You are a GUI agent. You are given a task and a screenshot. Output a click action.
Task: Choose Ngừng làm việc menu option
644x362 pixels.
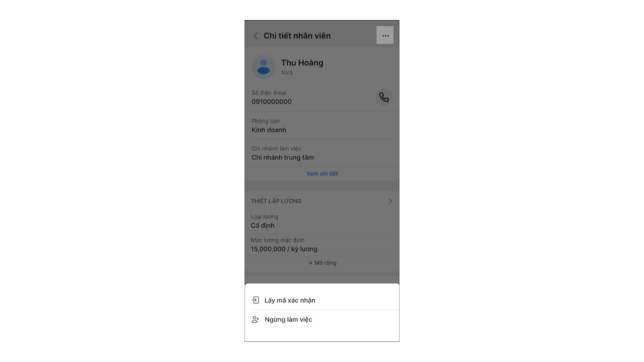322,319
